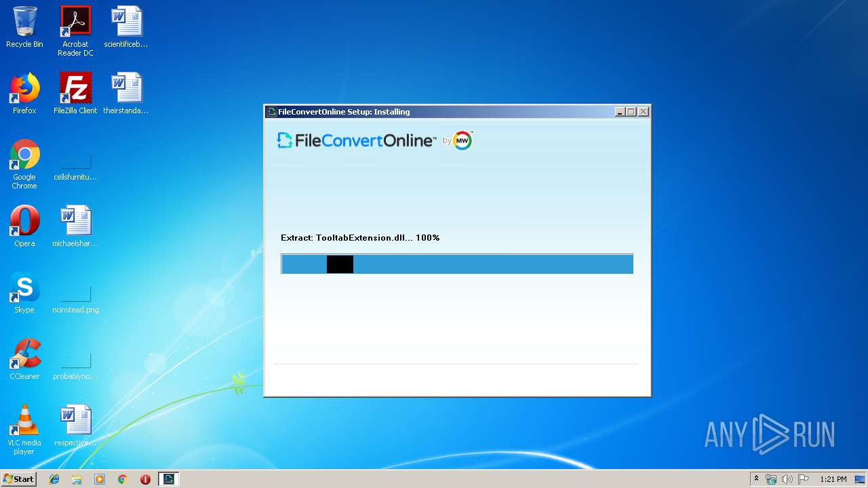Screen dimensions: 868x488
Task: Show hidden system tray icons arrow
Action: 756,479
